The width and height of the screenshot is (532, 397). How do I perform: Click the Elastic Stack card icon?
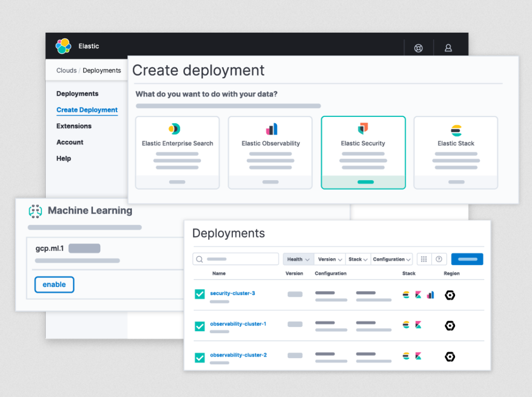[x=456, y=130]
